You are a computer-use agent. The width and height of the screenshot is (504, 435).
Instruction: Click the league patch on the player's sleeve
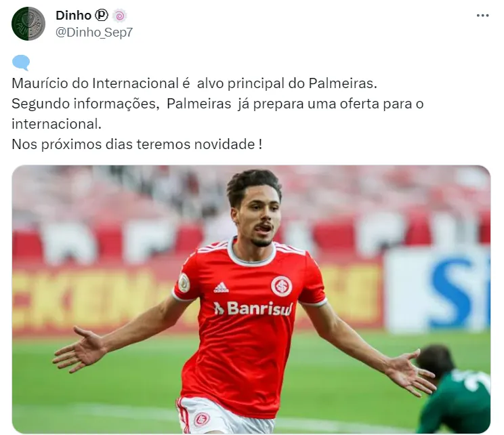tap(184, 283)
